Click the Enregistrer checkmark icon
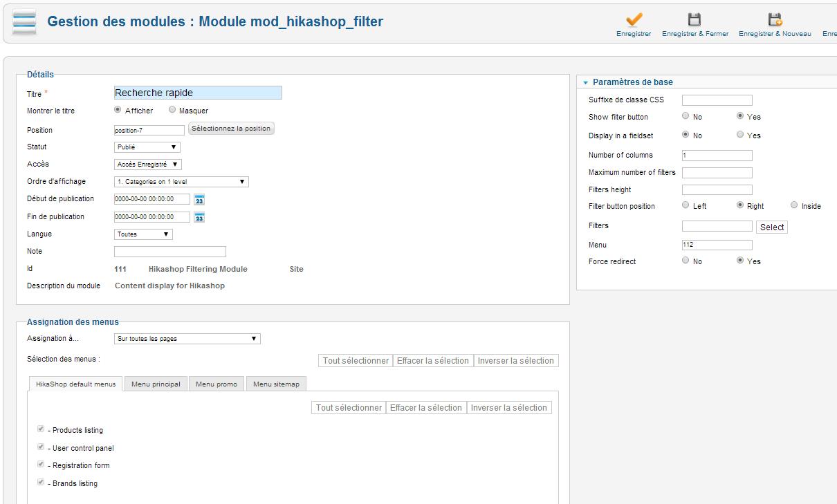The height and width of the screenshot is (504, 837). pos(634,20)
